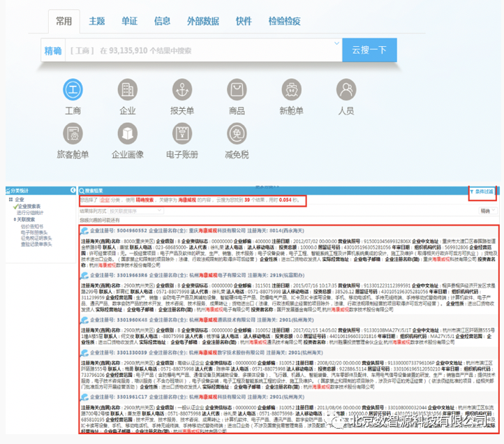Select the 电子账册 category icon
Viewport: 504px width, 444px height.
[182, 133]
